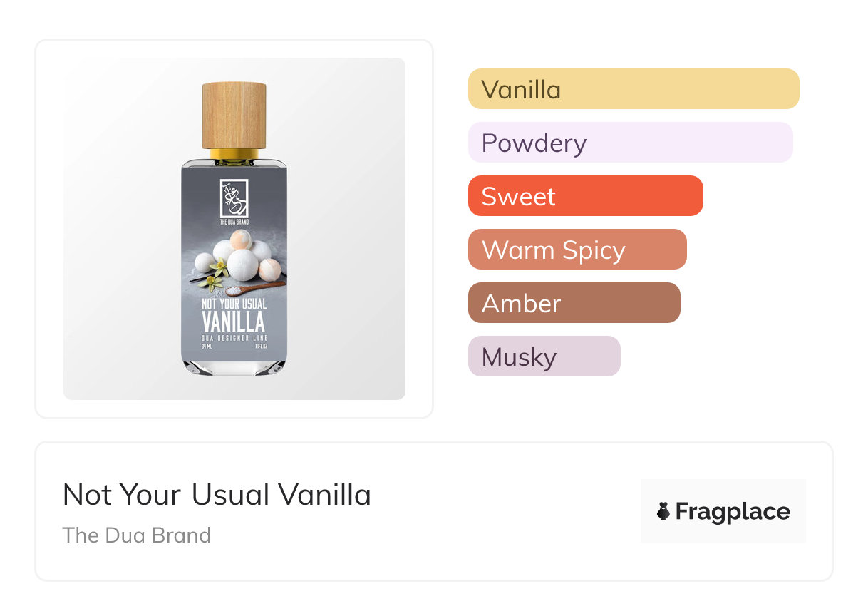Click the "1 FL.OZ" label on bottle
This screenshot has height=616, width=868.
[x=261, y=347]
